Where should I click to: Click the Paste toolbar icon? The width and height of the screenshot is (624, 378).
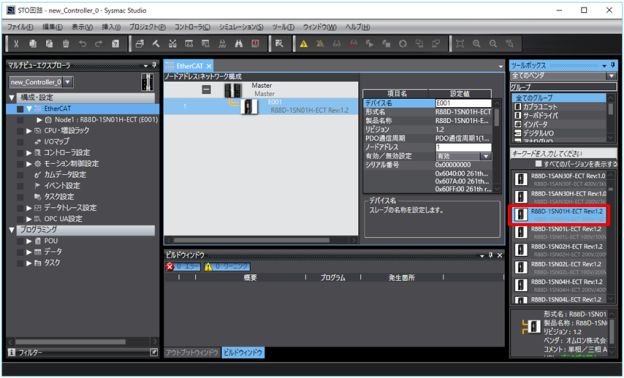(49, 44)
